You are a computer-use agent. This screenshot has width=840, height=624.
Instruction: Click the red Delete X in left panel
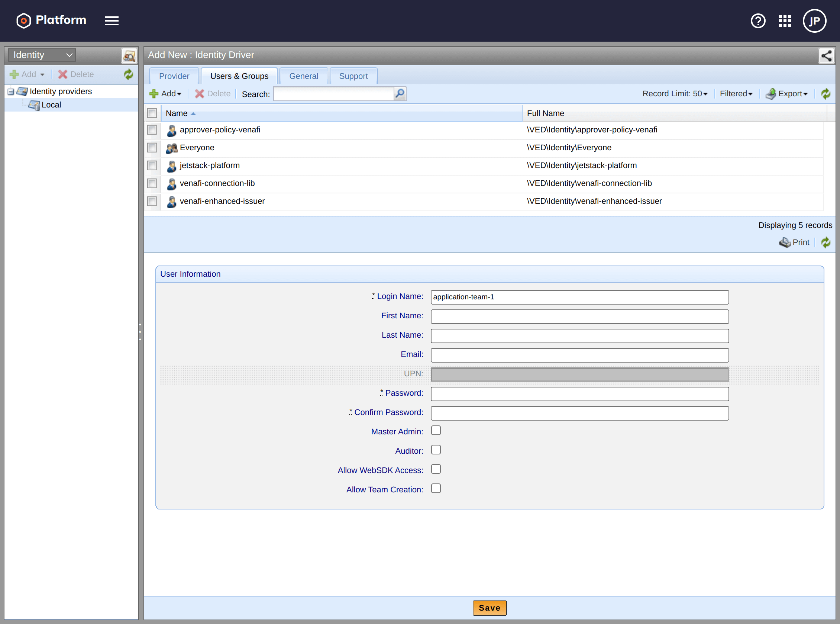(63, 74)
